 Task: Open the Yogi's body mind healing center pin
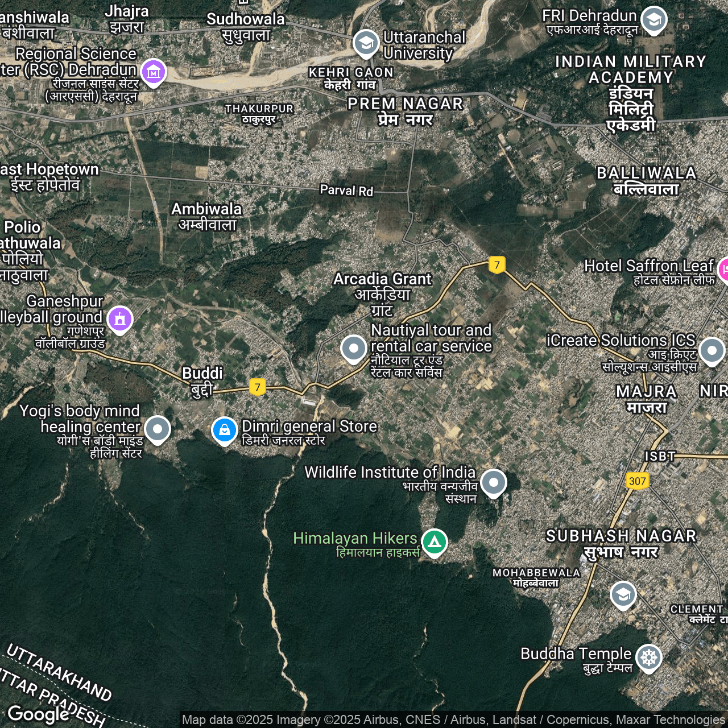158,429
